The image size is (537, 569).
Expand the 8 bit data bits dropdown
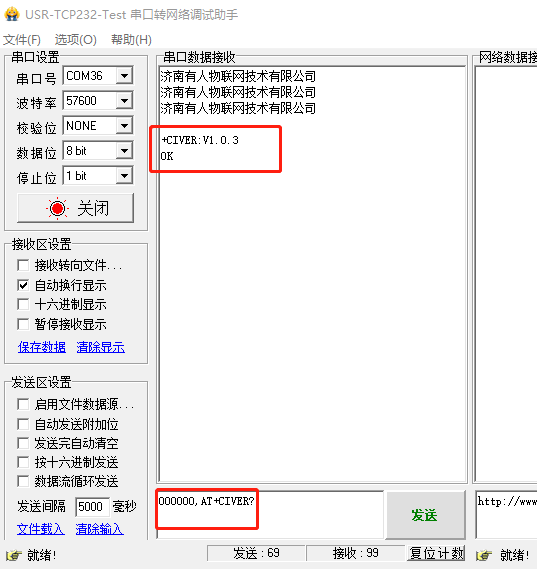click(x=124, y=151)
